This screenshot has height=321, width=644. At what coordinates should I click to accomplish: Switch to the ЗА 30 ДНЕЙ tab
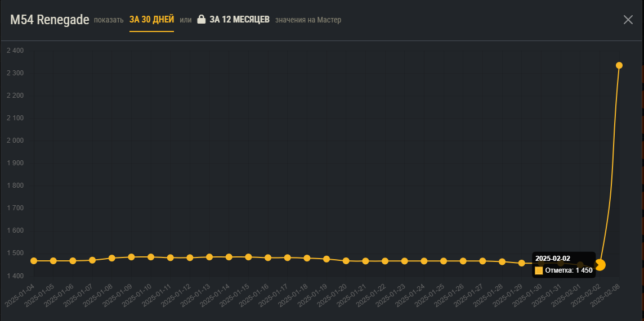point(151,20)
